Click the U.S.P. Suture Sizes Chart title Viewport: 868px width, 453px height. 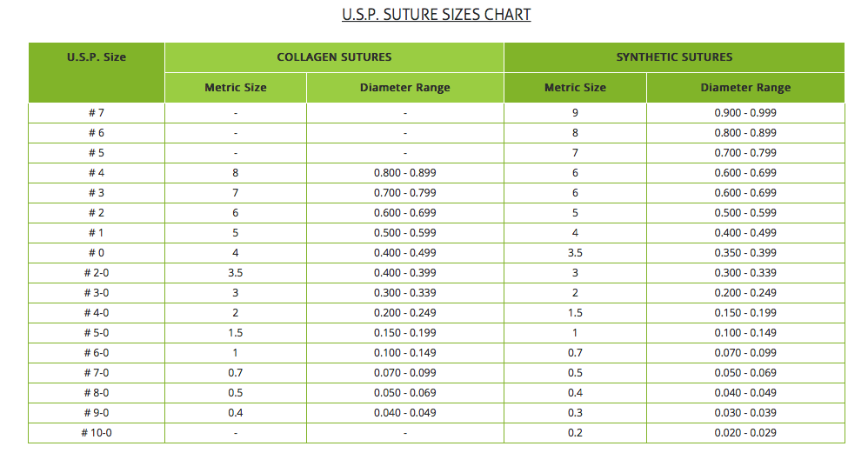click(436, 15)
